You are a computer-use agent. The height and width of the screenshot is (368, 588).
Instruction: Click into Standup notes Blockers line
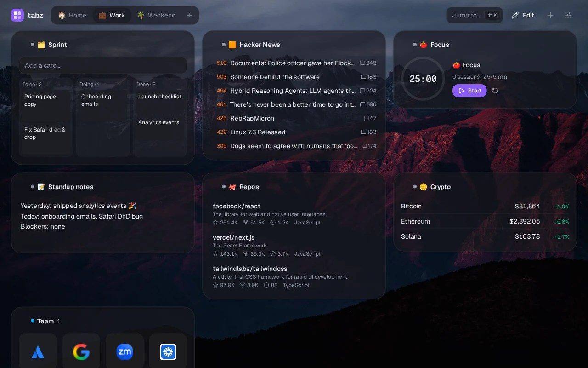tap(43, 226)
